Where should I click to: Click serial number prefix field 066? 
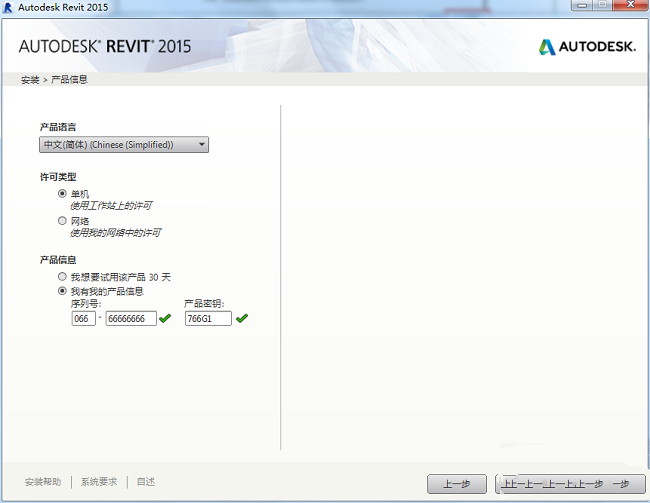pyautogui.click(x=83, y=318)
